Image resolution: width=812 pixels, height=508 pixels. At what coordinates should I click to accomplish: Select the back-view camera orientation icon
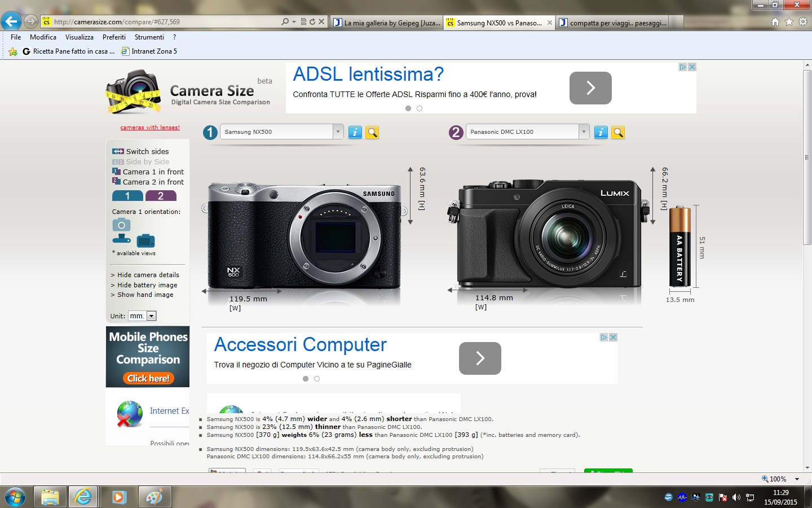click(145, 240)
